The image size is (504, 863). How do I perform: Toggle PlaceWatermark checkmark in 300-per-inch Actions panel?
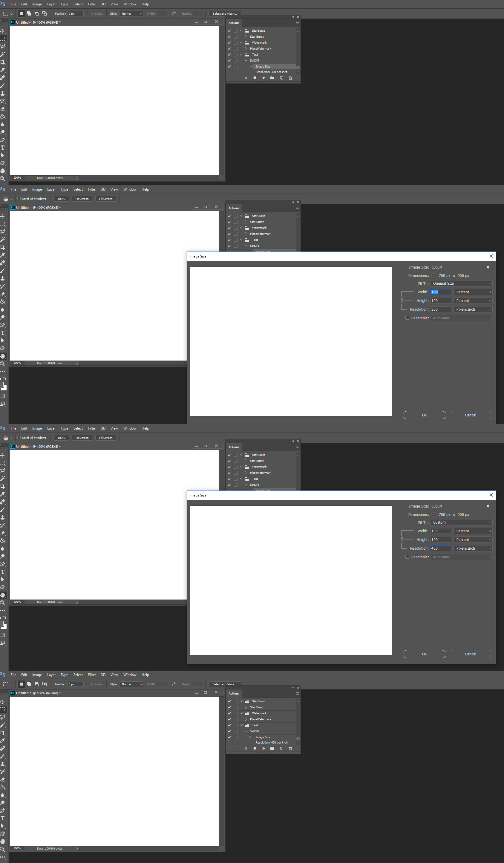coord(229,49)
